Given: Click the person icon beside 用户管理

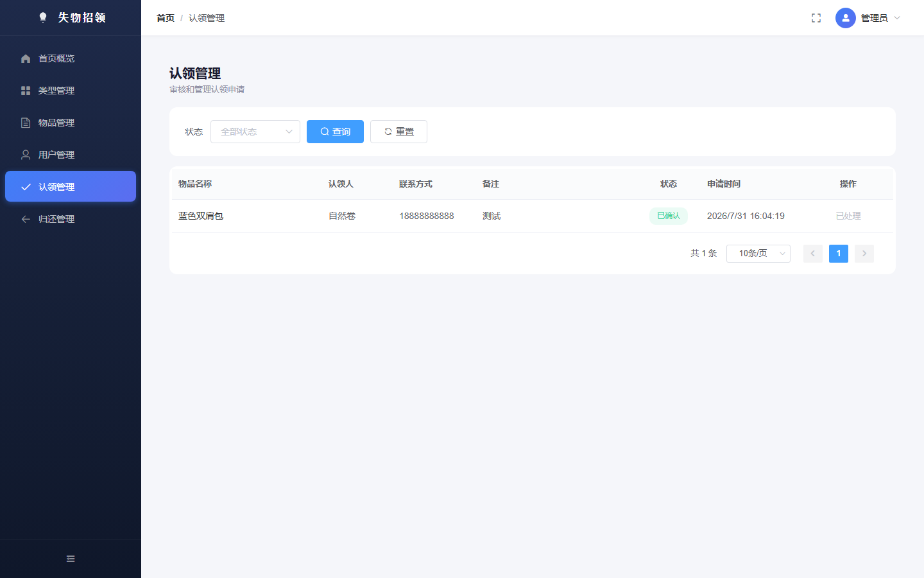Looking at the screenshot, I should (x=26, y=155).
